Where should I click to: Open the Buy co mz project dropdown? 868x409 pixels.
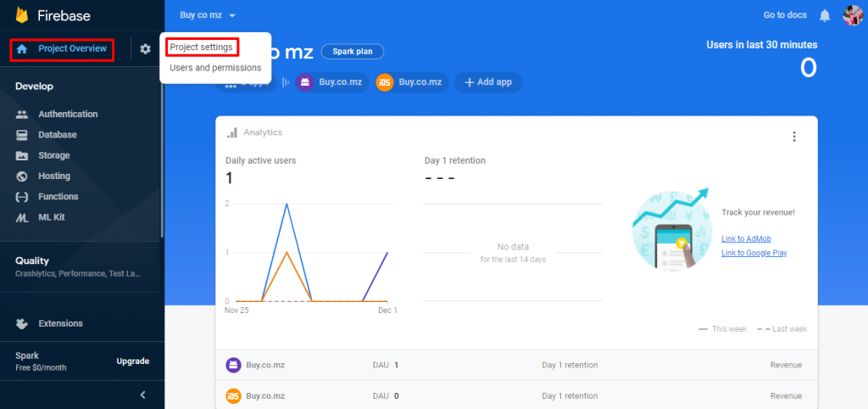(208, 15)
